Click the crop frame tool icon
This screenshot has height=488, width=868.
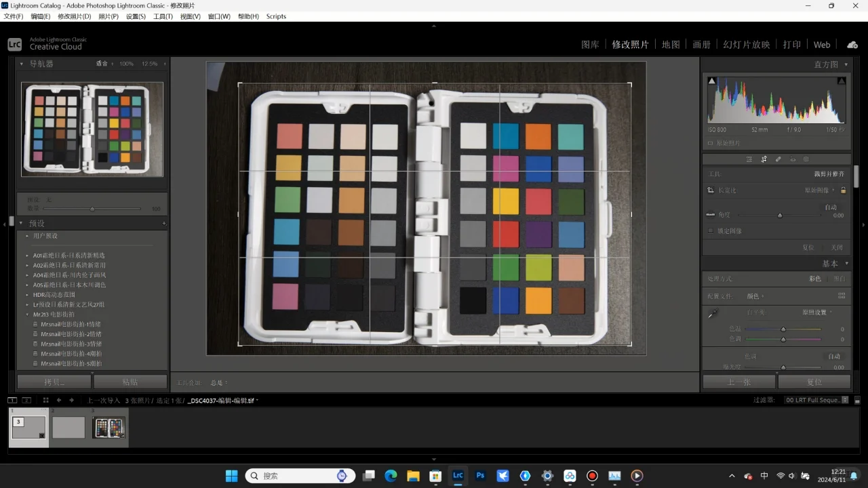(x=711, y=190)
